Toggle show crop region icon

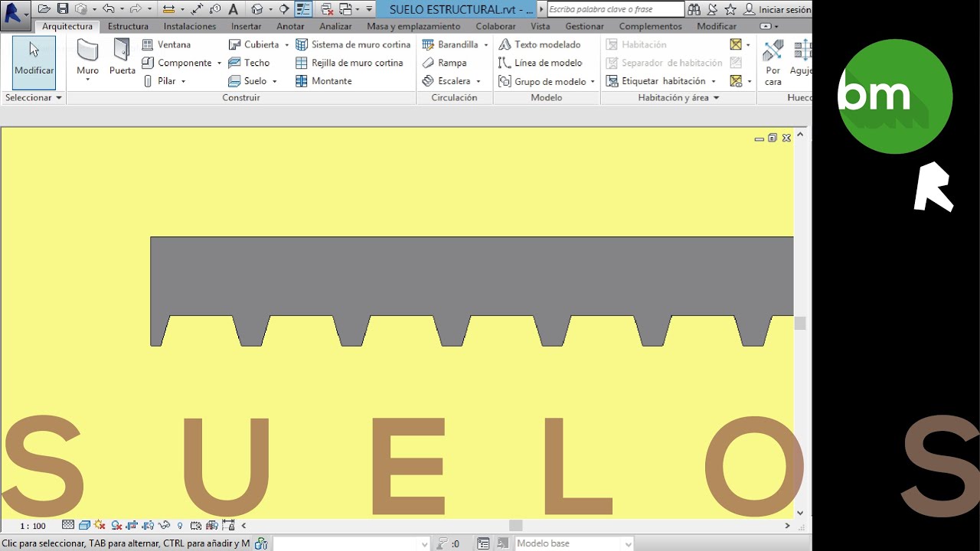148,525
